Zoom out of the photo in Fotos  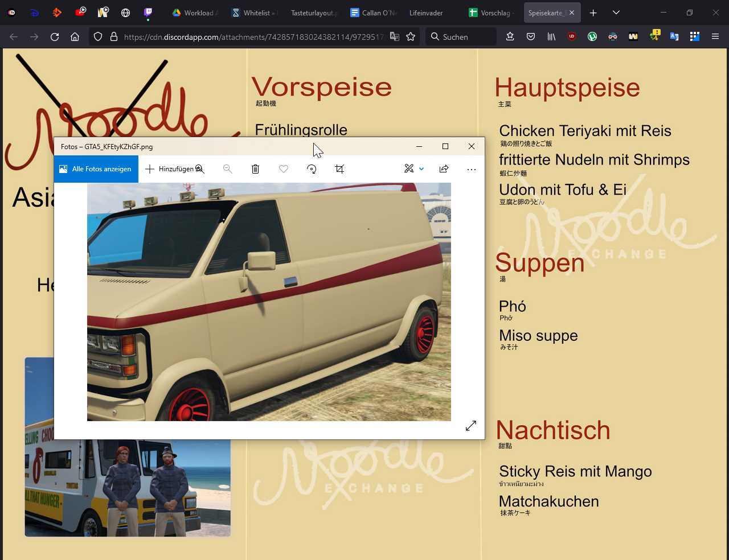point(227,169)
